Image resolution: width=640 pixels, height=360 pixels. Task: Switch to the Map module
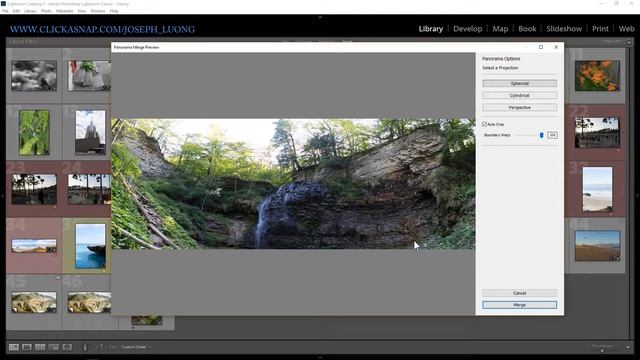(x=500, y=29)
